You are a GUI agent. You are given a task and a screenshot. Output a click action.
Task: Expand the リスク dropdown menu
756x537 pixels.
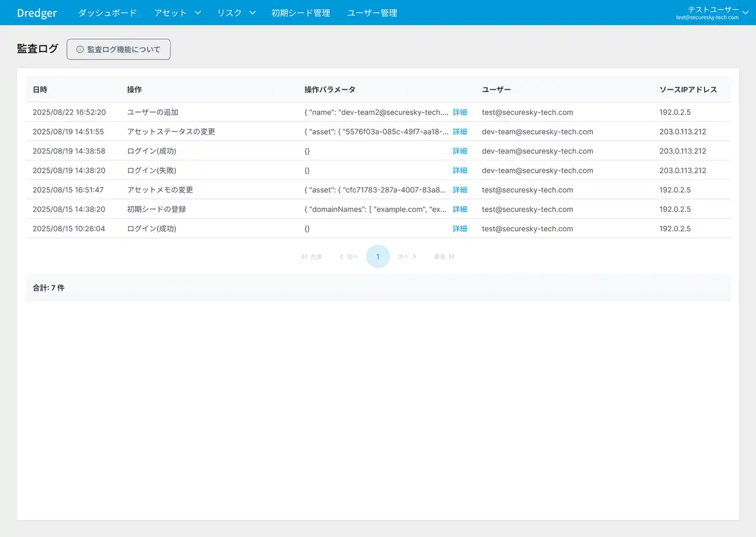(x=236, y=13)
